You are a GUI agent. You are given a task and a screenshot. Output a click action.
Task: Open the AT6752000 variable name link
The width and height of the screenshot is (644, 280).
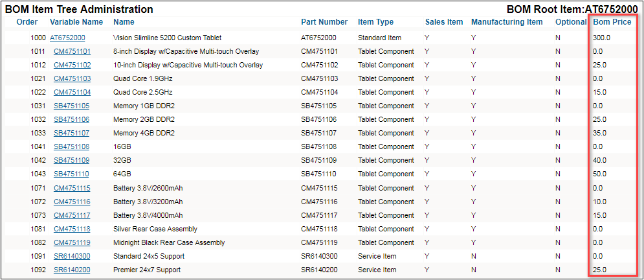67,38
